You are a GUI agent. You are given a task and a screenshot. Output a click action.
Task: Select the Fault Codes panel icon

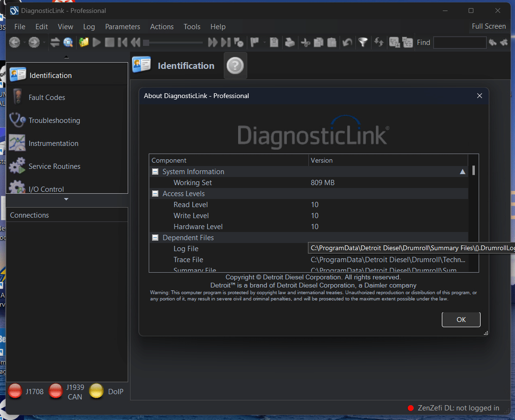tap(17, 97)
